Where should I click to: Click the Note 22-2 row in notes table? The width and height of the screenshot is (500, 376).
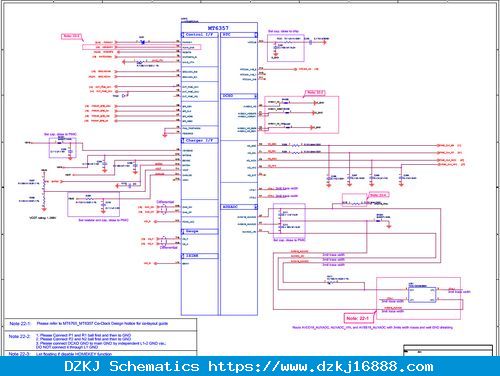(100, 340)
